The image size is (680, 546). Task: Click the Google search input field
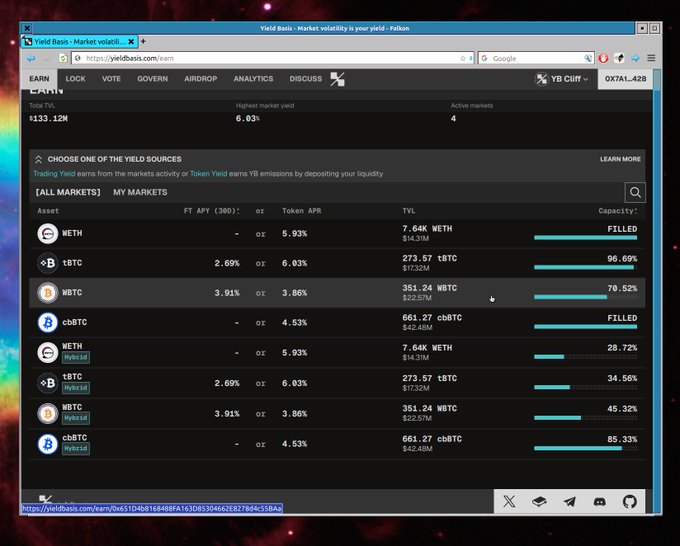tap(537, 58)
